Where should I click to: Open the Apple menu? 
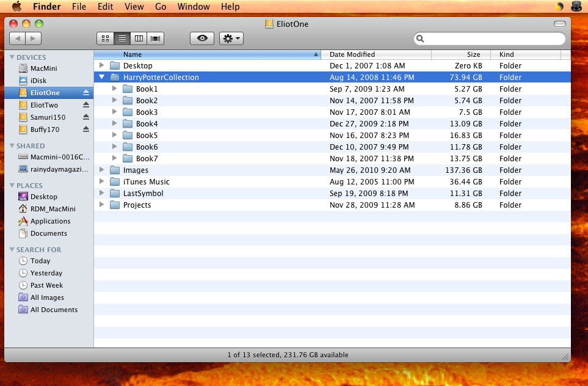point(17,6)
